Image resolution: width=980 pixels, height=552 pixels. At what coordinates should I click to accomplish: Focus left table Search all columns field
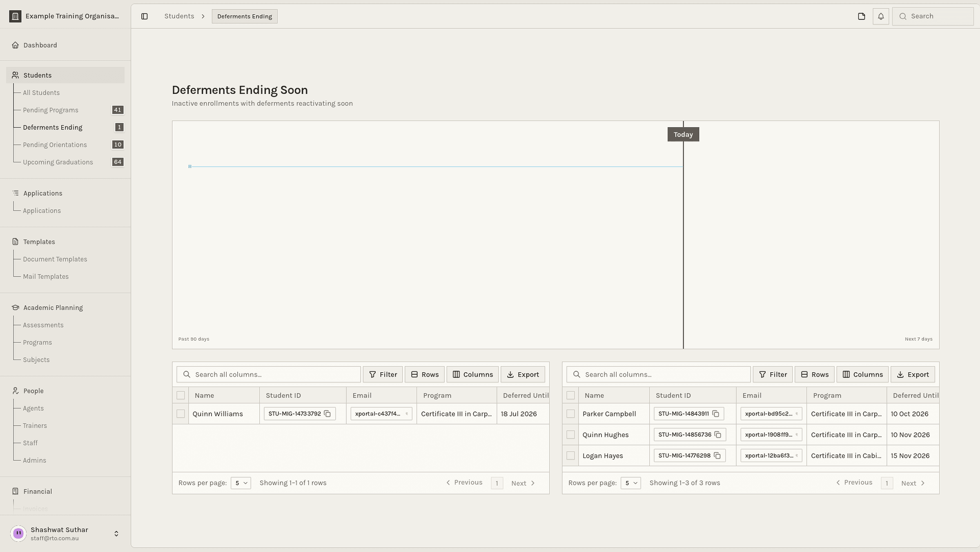(269, 375)
